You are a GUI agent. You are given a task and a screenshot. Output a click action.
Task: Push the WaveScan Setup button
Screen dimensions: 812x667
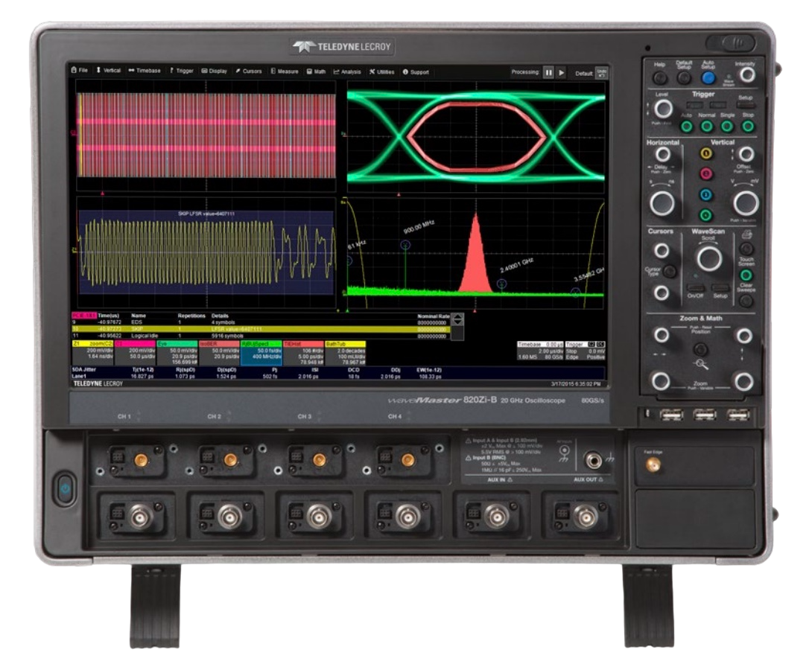click(720, 287)
